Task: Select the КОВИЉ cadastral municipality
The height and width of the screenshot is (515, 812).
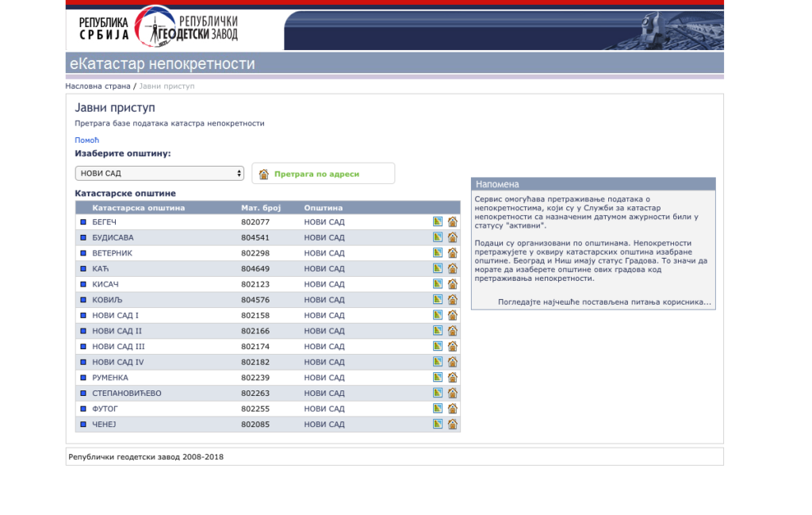Action: (107, 299)
